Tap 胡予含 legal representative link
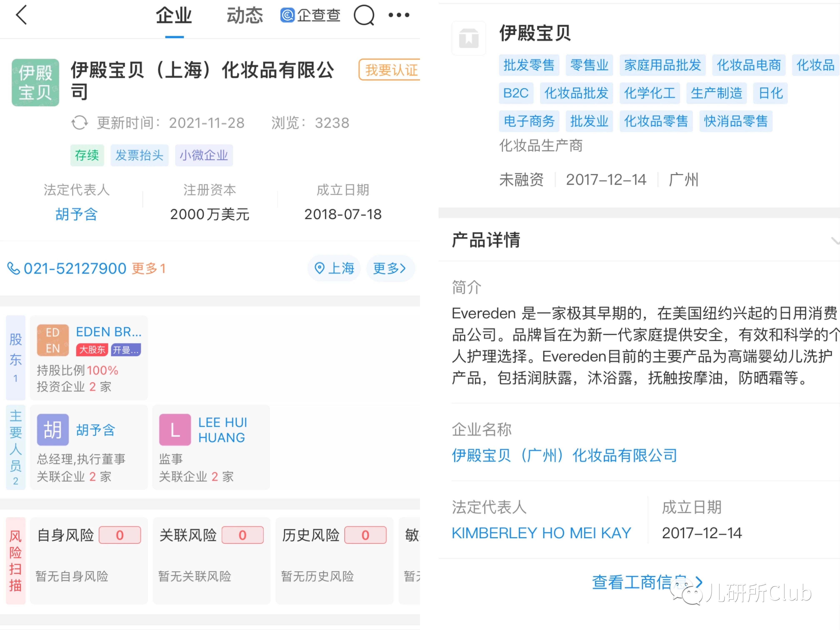 click(76, 215)
